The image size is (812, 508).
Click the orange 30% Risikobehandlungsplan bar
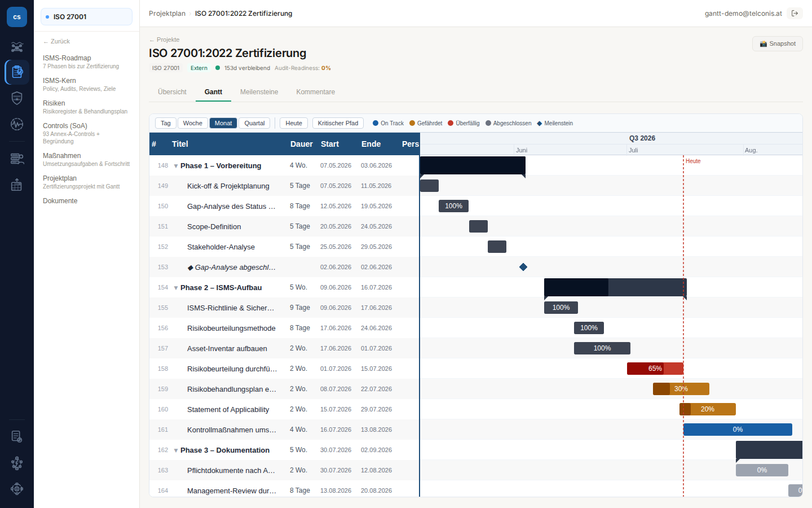pos(681,389)
